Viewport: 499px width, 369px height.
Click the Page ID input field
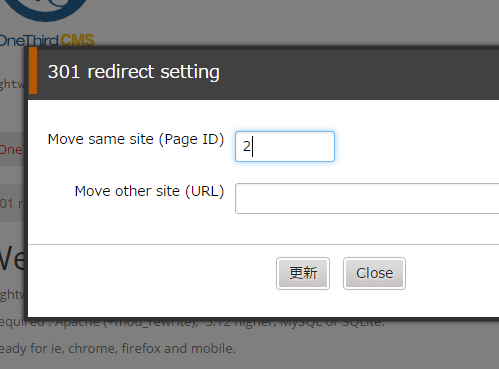pos(285,147)
